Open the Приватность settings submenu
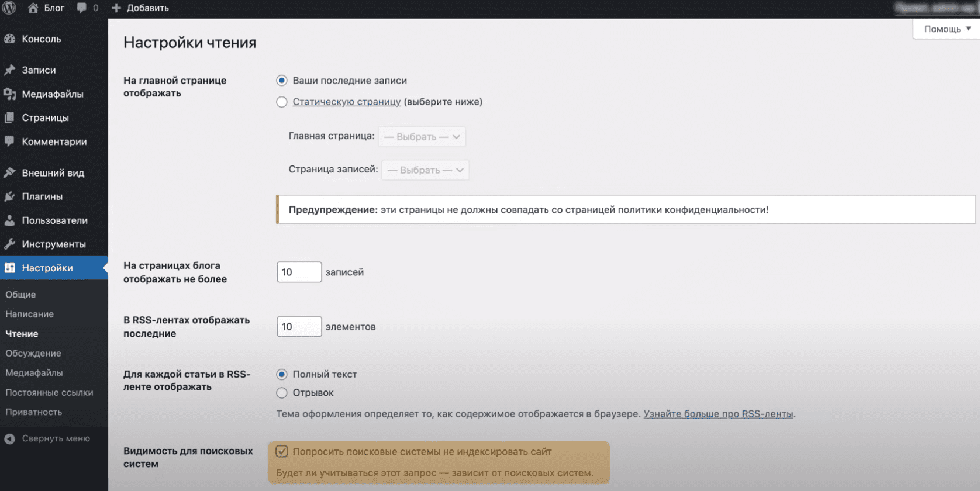The image size is (980, 491). coord(33,412)
